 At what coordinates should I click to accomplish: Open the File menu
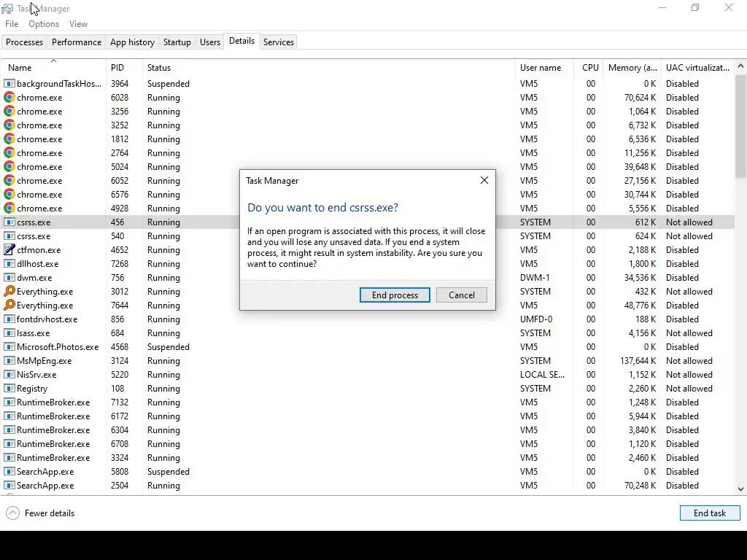pyautogui.click(x=12, y=24)
